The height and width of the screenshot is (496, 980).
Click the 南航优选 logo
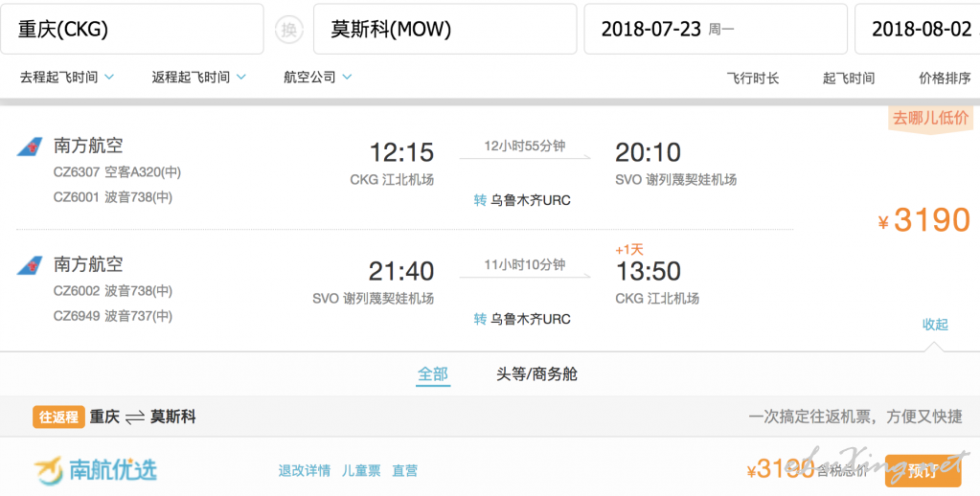tap(96, 470)
